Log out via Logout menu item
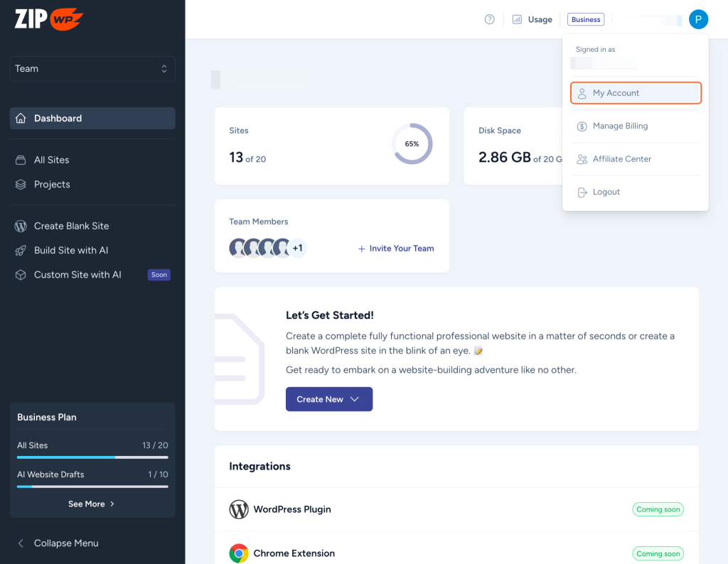Image resolution: width=728 pixels, height=564 pixels. point(606,192)
